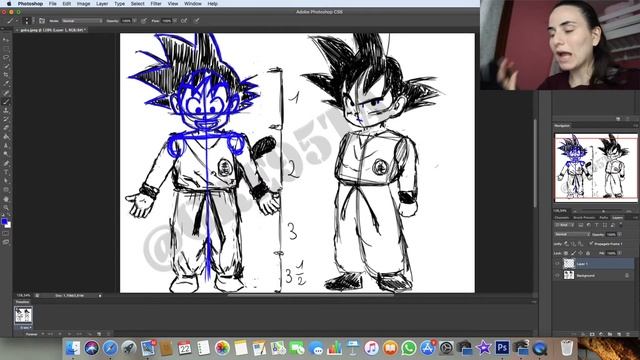Click the Background layer lock icon
Image resolution: width=640 pixels, height=360 pixels.
[x=627, y=276]
